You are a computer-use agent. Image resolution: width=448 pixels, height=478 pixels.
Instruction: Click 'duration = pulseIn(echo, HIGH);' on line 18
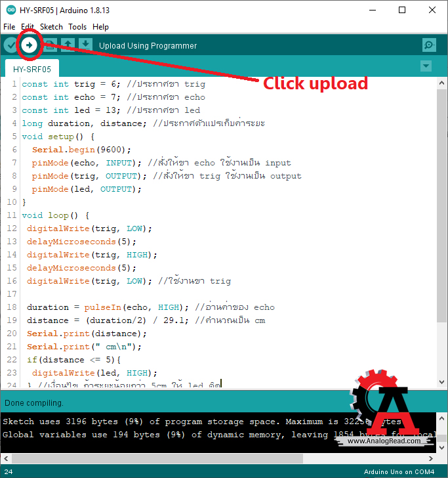pos(108,307)
